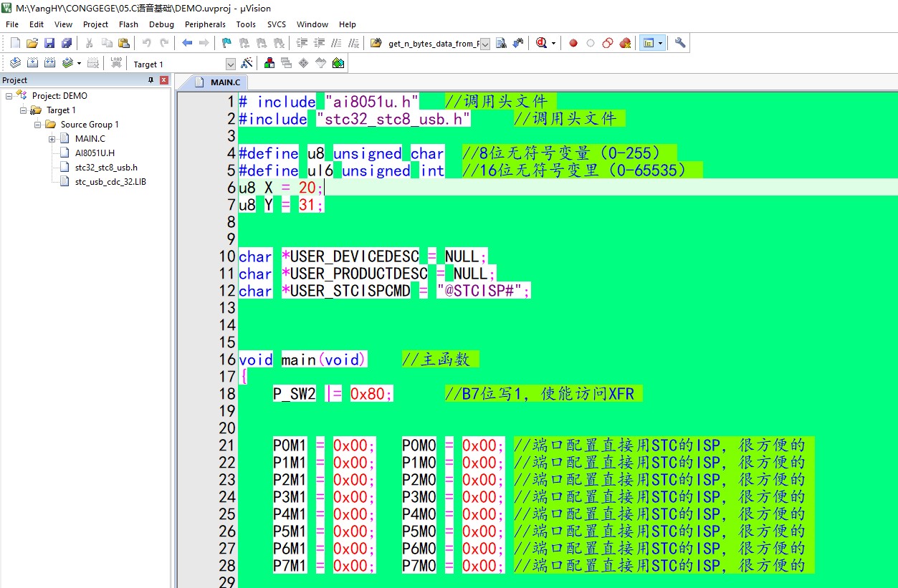Open the find text combo box dropdown
The image size is (898, 588).
(484, 44)
